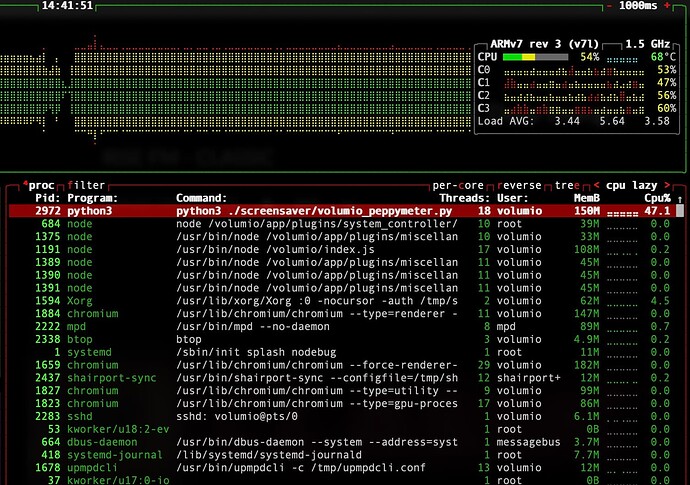Viewport: 690px width, 485px height.
Task: Toggle reverse sorting order
Action: [519, 185]
